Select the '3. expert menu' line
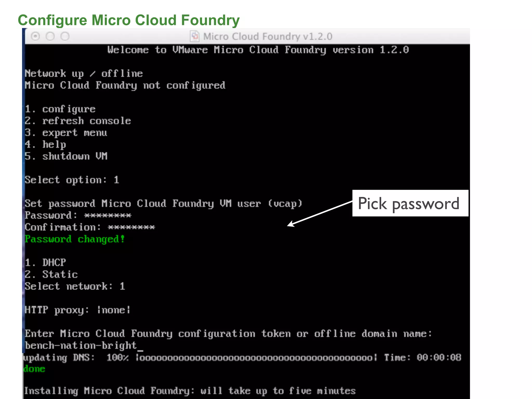The image size is (532, 399). tap(66, 133)
